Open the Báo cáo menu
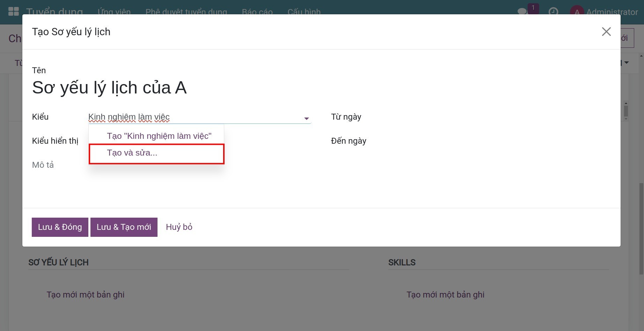 coord(257,12)
